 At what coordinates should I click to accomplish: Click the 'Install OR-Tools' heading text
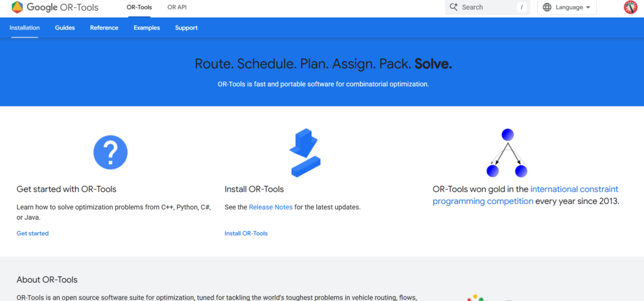254,189
